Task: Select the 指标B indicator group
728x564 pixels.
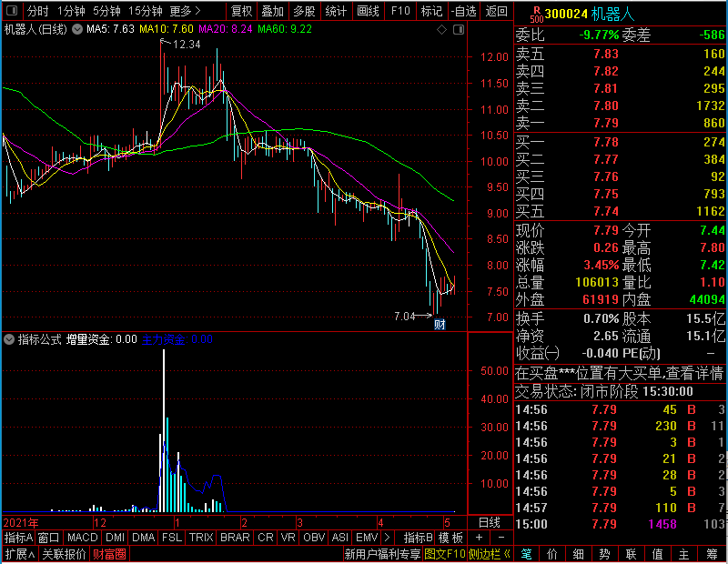Action: pos(419,538)
